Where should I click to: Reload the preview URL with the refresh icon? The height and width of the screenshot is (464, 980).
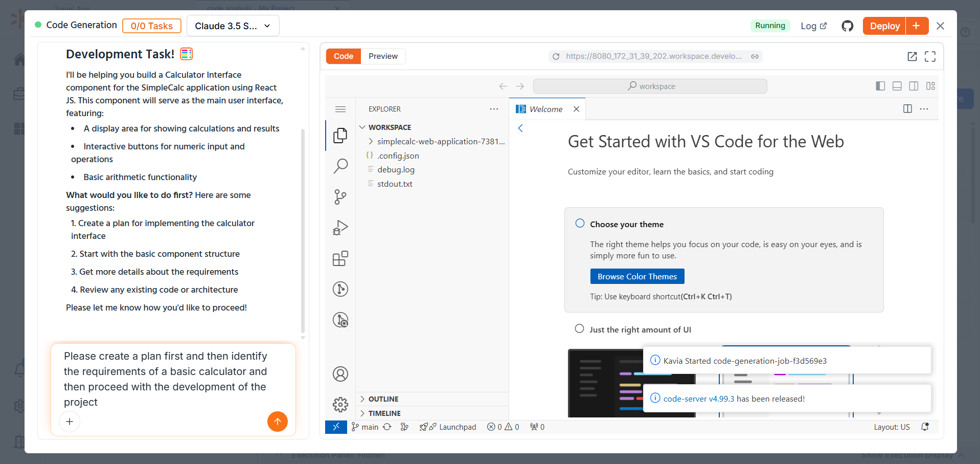tap(556, 56)
